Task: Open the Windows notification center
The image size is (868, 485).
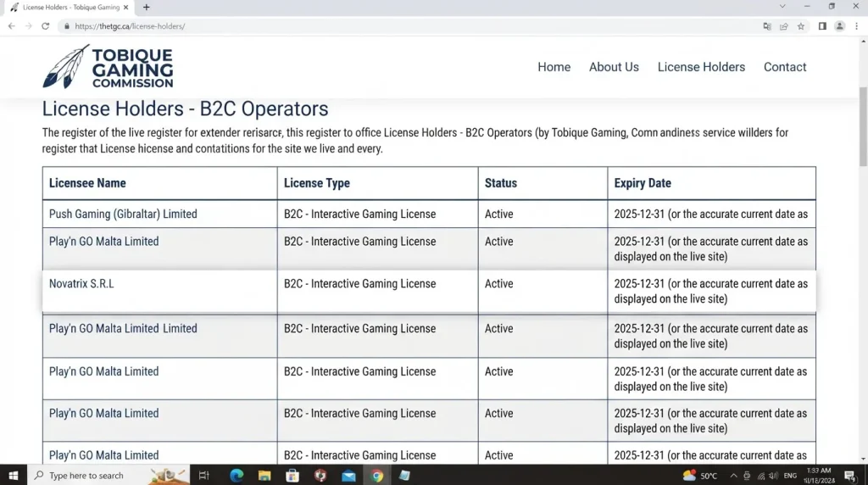Action: [x=850, y=475]
